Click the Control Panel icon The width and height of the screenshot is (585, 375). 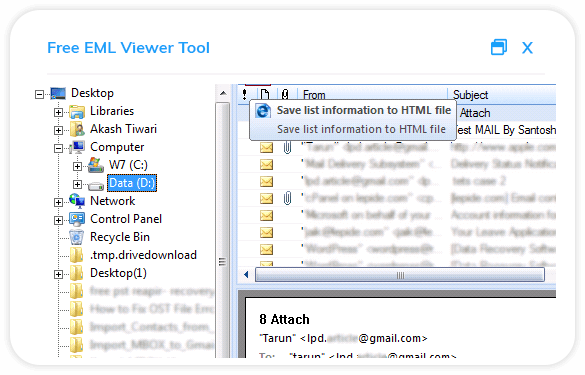(x=77, y=219)
